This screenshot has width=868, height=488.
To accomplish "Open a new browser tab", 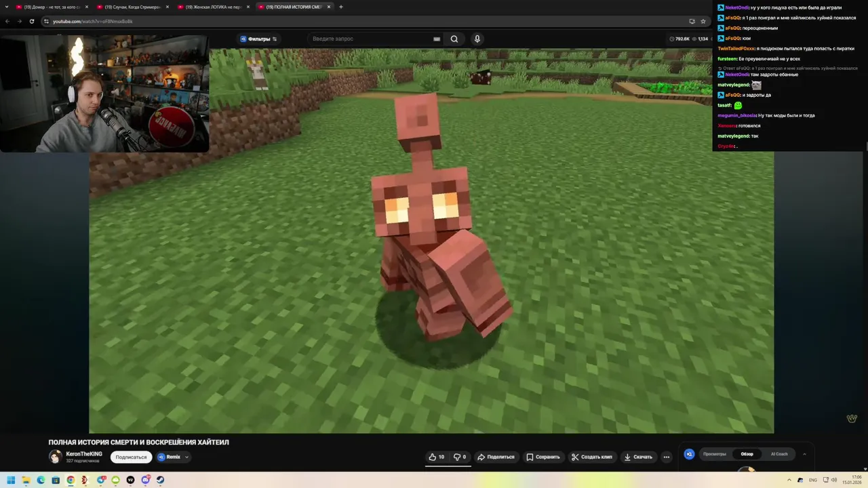I will (341, 7).
